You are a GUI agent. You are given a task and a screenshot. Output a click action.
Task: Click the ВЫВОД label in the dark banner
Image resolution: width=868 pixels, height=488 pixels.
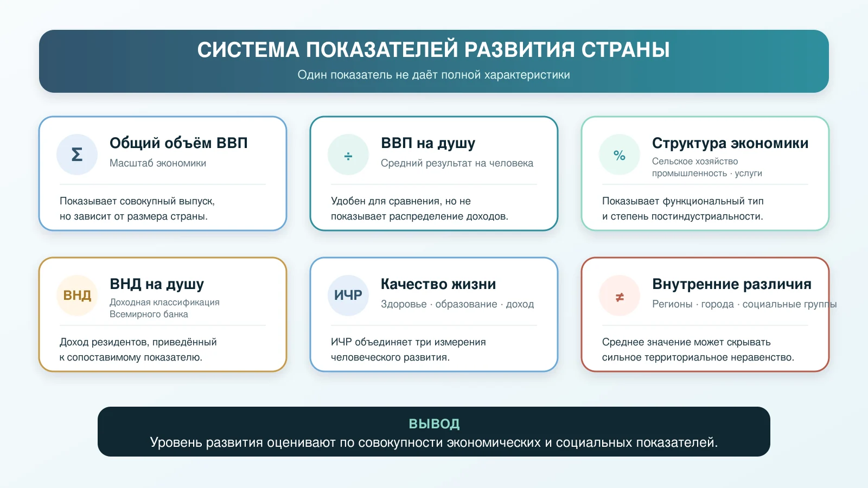(x=434, y=424)
